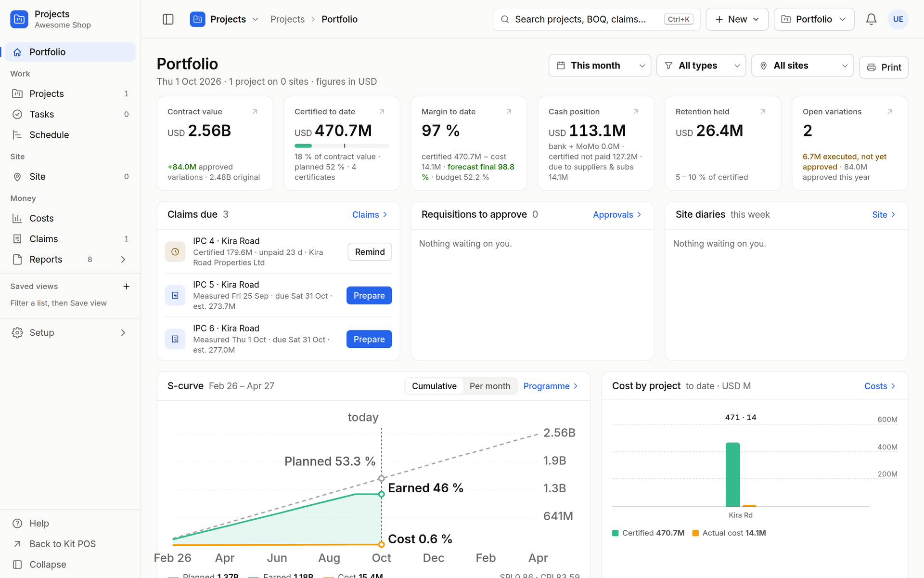Click the IPC 4 clock status icon

coord(175,252)
